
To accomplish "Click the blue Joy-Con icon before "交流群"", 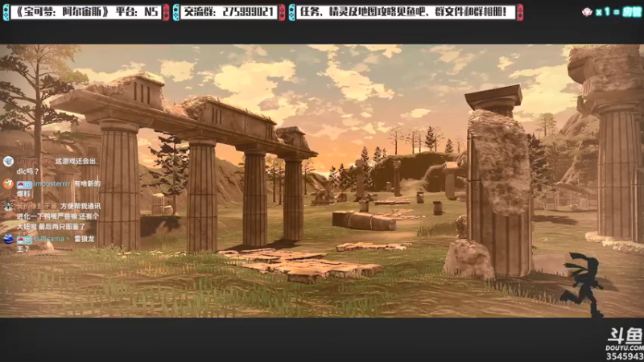I will point(175,12).
